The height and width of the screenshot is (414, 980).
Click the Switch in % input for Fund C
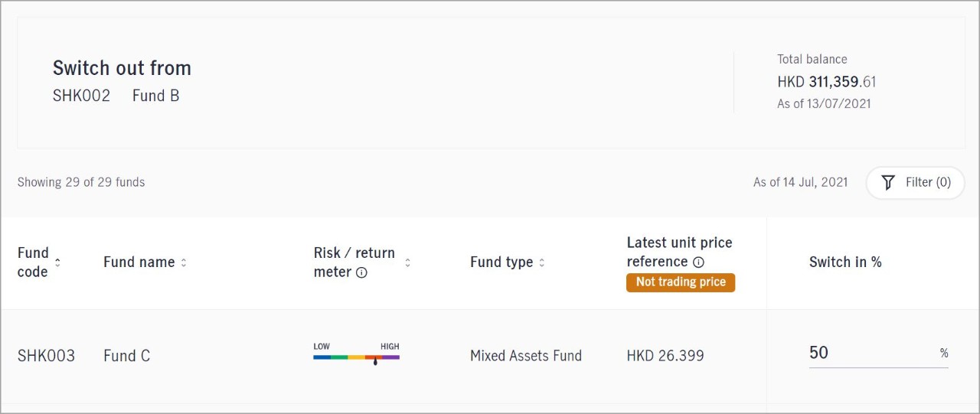point(878,353)
